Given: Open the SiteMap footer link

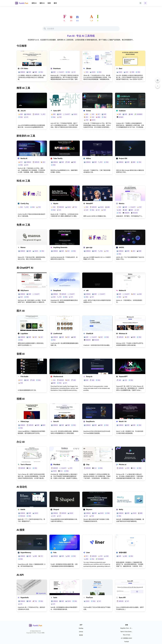Looking at the screenshot, I should [81, 628].
